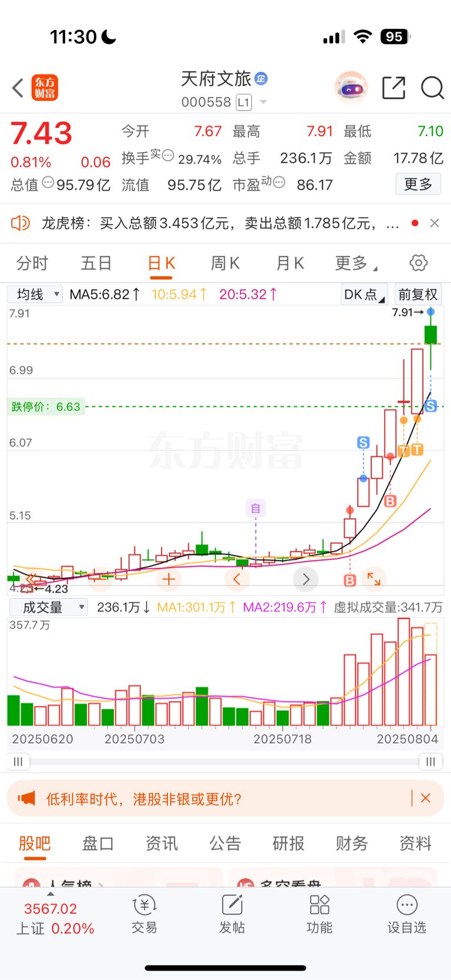Select the 日K chart tab
This screenshot has width=451, height=980.
161,263
